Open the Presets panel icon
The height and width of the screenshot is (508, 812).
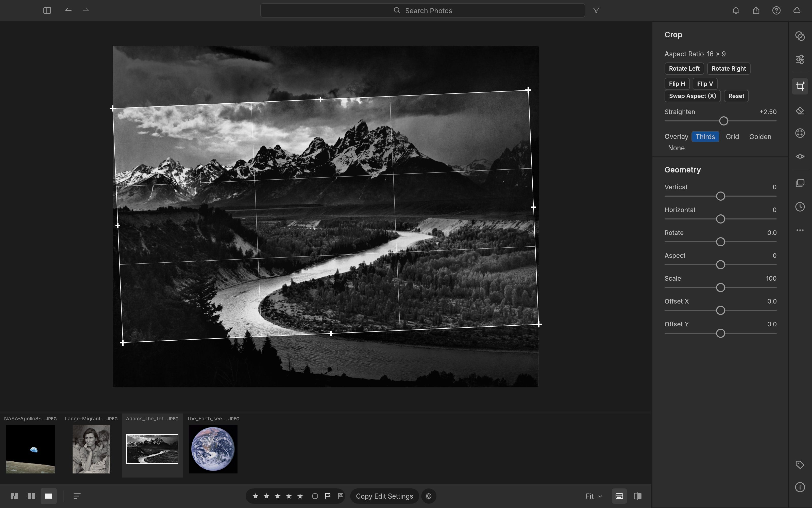coord(800,36)
